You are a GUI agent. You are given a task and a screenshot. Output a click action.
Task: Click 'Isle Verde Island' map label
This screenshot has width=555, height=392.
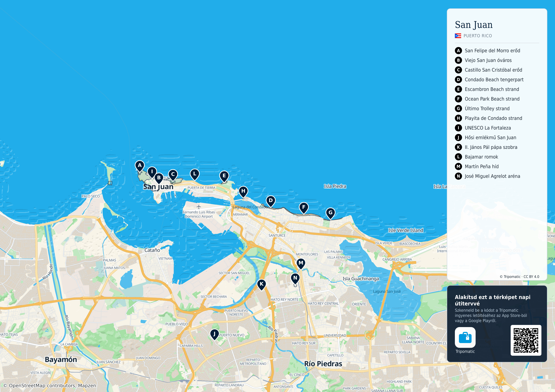[x=406, y=230]
